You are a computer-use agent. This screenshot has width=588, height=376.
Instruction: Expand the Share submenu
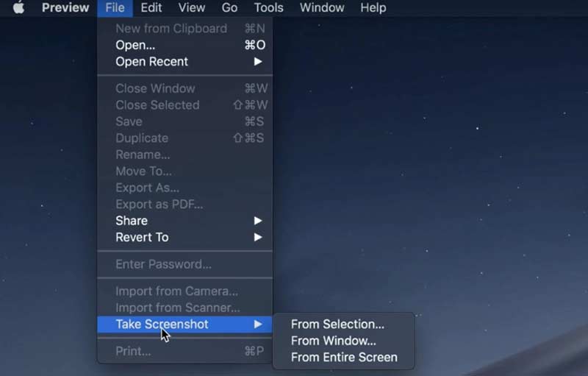tap(132, 221)
